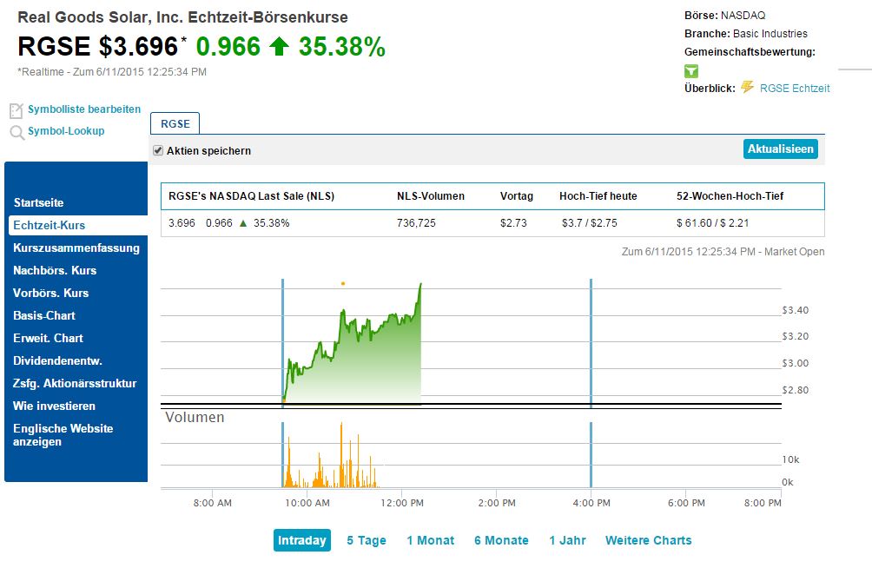Screen dimensions: 872x588
Task: Open Symbolliste bearbeiten link
Action: click(x=84, y=109)
